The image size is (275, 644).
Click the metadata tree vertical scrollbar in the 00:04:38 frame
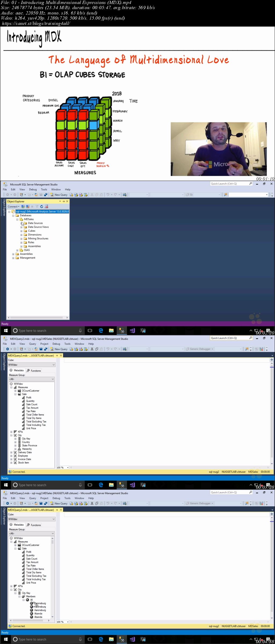coord(52,577)
